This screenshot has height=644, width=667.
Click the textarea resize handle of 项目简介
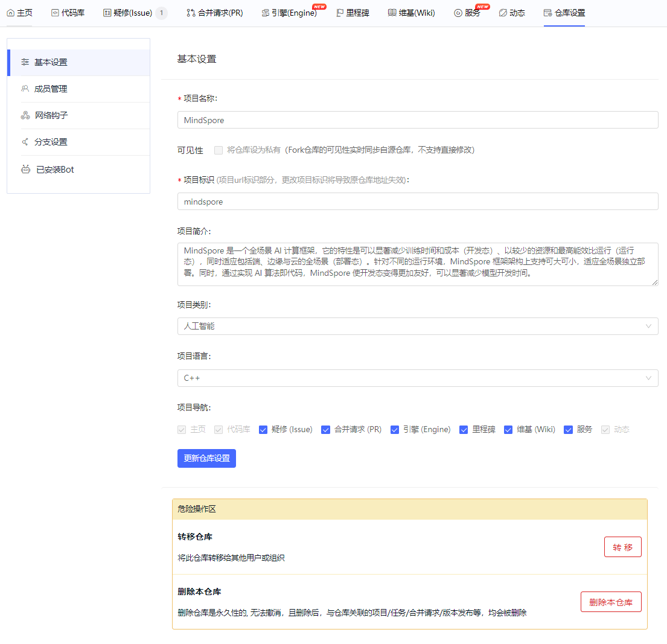coord(655,282)
